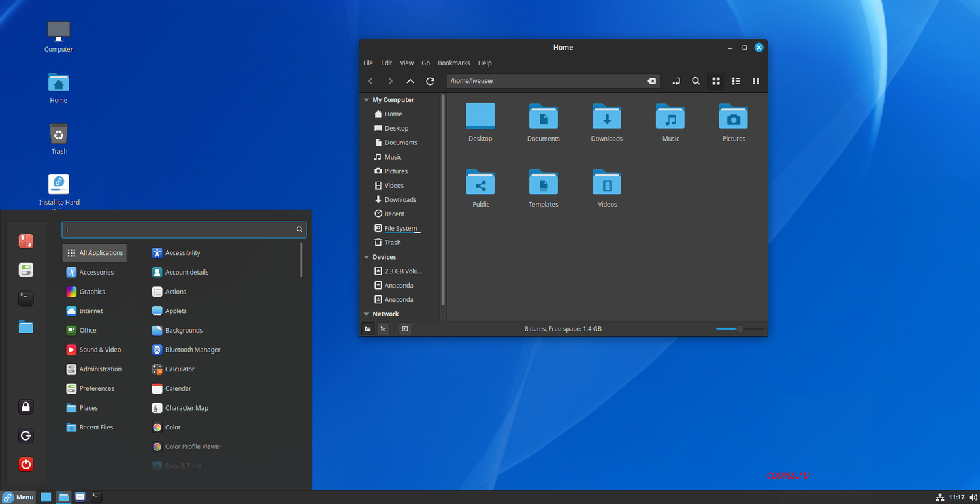
Task: Open the Bookmarks menu
Action: [453, 63]
